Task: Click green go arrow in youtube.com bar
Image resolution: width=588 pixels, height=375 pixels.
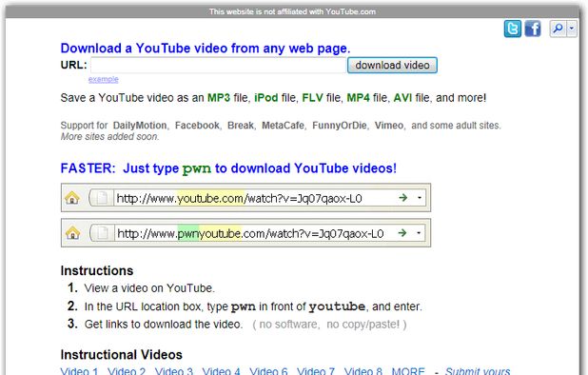Action: [x=402, y=197]
